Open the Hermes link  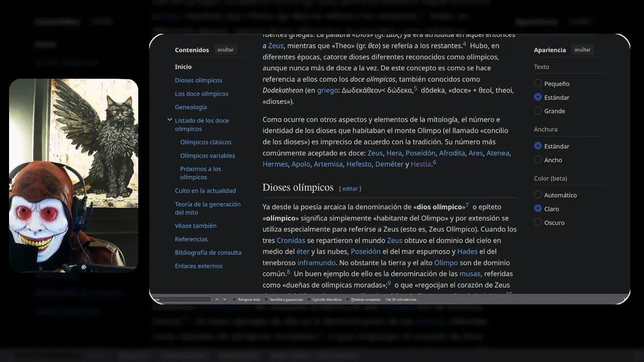[x=275, y=164]
